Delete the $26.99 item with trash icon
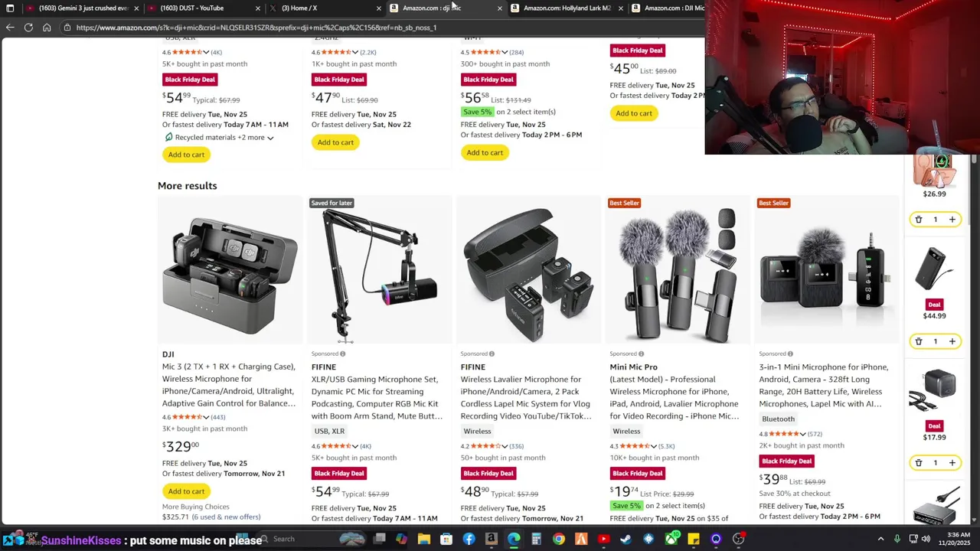This screenshot has width=980, height=551. coord(919,220)
